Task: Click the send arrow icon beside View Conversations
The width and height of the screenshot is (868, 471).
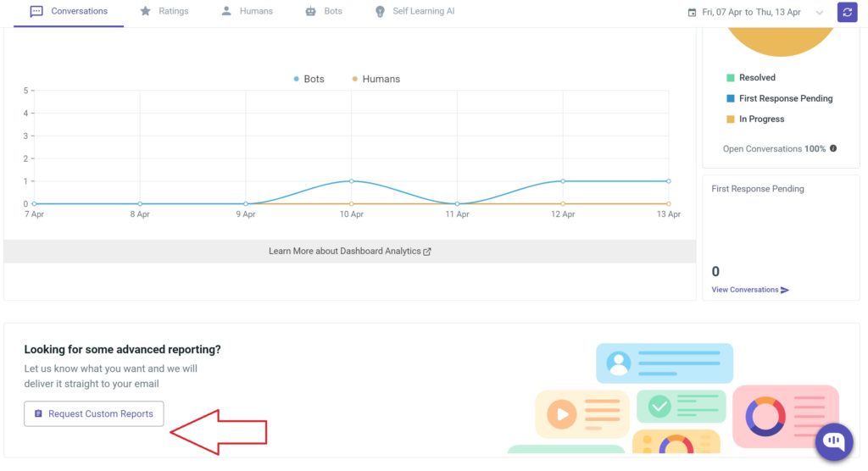Action: [784, 290]
